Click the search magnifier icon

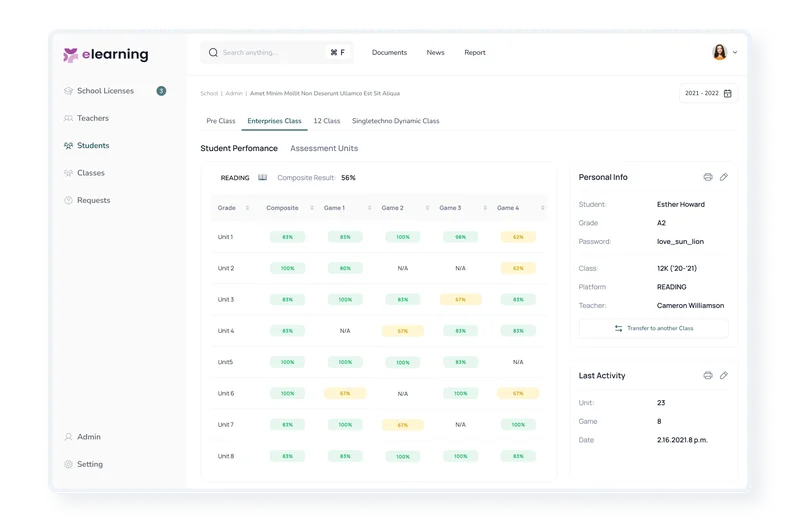[x=213, y=53]
